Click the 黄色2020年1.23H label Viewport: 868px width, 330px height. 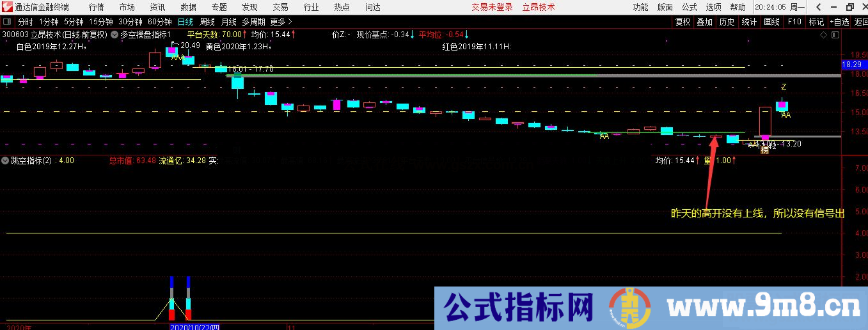pos(238,46)
